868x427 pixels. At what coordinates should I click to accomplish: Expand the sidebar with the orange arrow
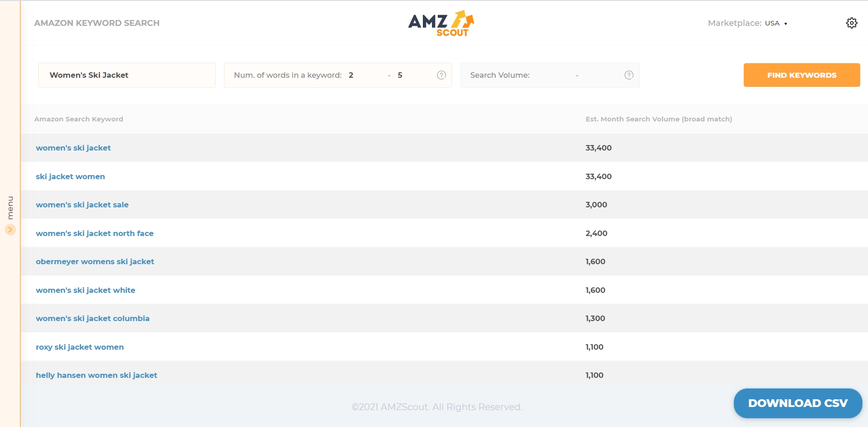click(10, 230)
